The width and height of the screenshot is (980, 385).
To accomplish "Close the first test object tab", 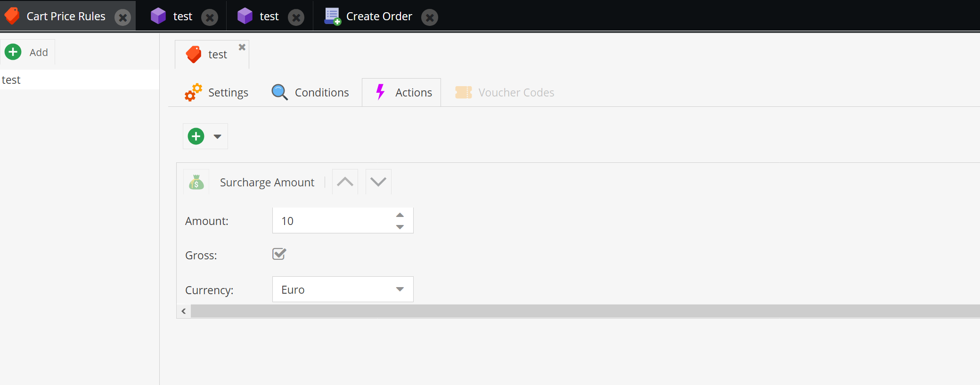I will (x=210, y=17).
